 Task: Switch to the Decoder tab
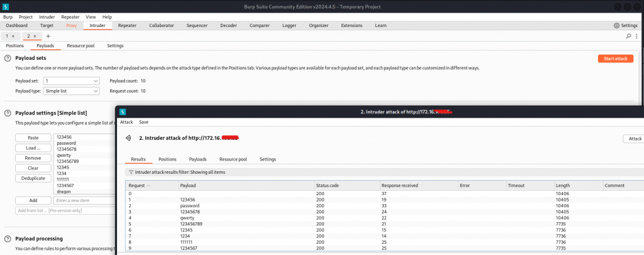click(x=228, y=25)
